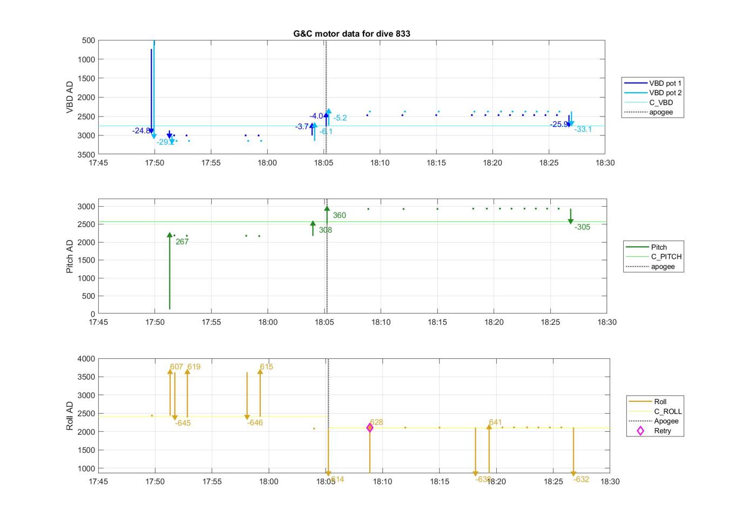
Task: Click the '-305' value label in Pitch plot
Action: click(582, 227)
